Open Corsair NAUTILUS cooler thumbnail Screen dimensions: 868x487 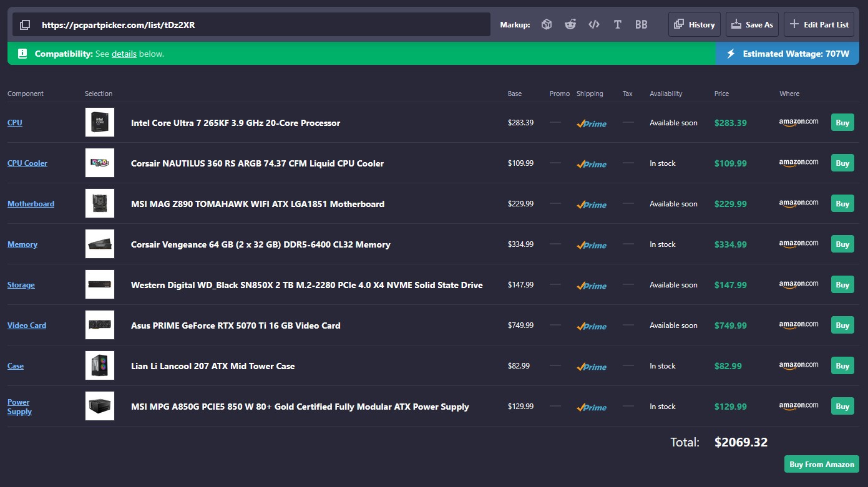pyautogui.click(x=100, y=163)
